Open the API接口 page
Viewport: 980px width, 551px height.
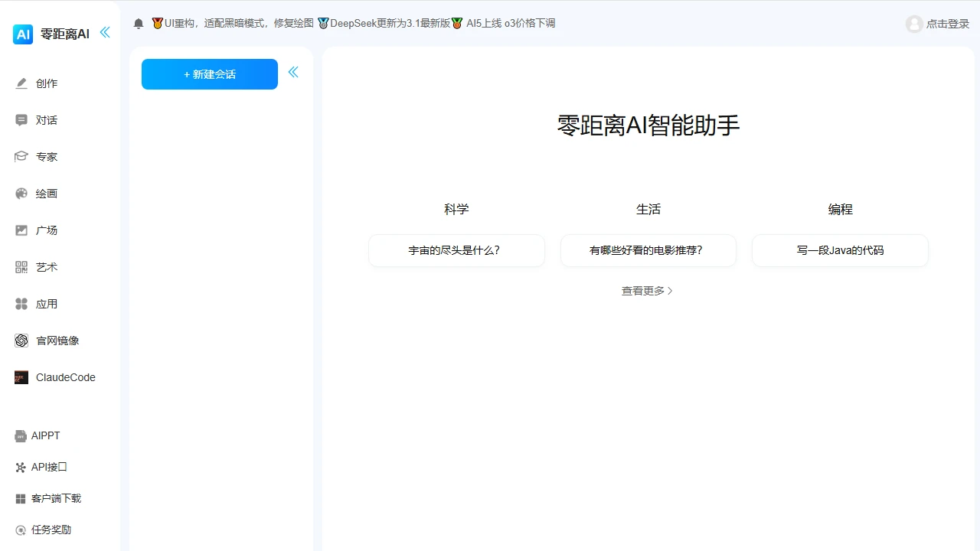pos(44,467)
